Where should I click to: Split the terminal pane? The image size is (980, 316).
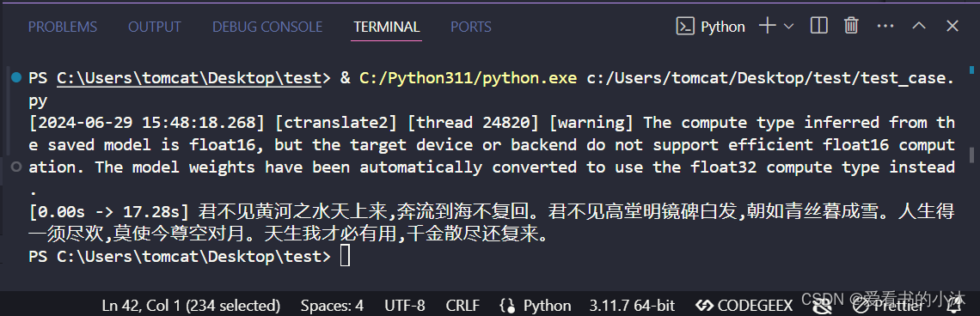tap(818, 26)
